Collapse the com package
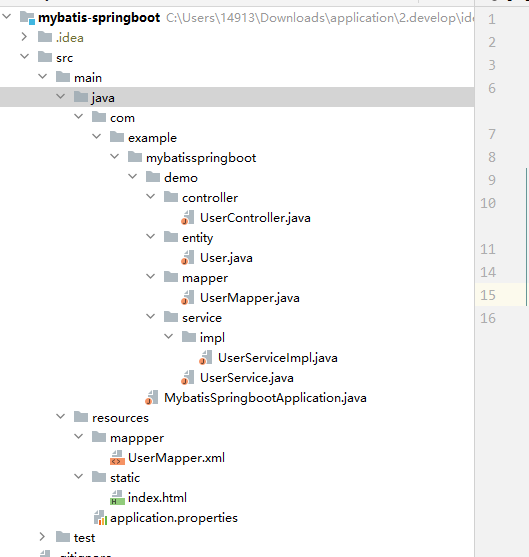Viewport: 529px width, 557px height. [79, 116]
